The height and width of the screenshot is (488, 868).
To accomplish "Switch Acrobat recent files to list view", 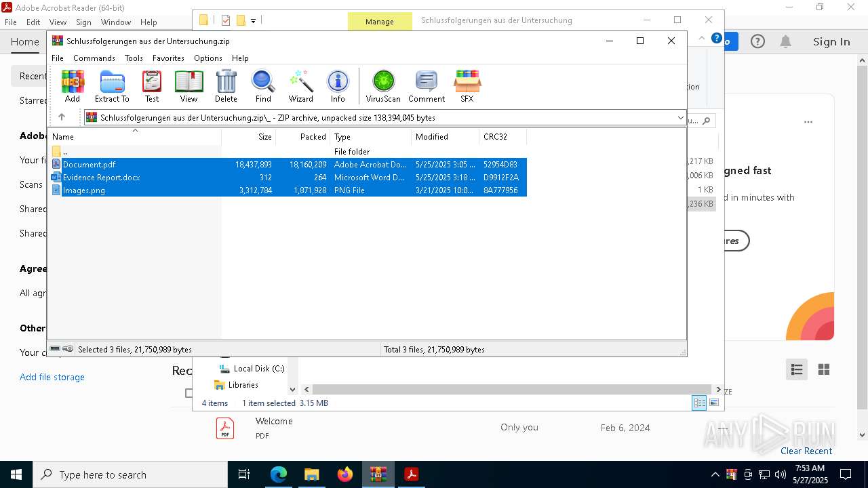I will click(797, 369).
